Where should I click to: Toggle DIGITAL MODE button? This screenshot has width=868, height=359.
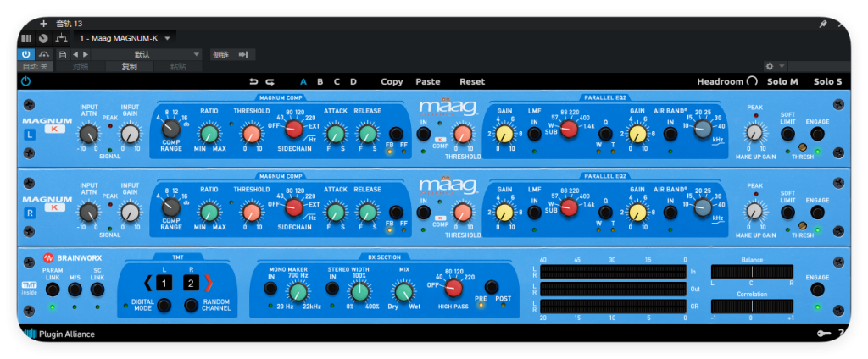[x=164, y=305]
